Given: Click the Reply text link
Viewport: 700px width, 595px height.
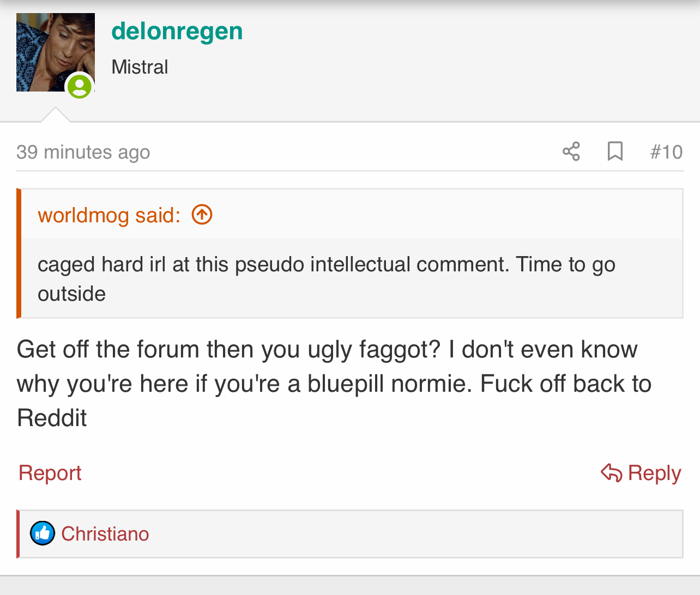Looking at the screenshot, I should click(654, 473).
